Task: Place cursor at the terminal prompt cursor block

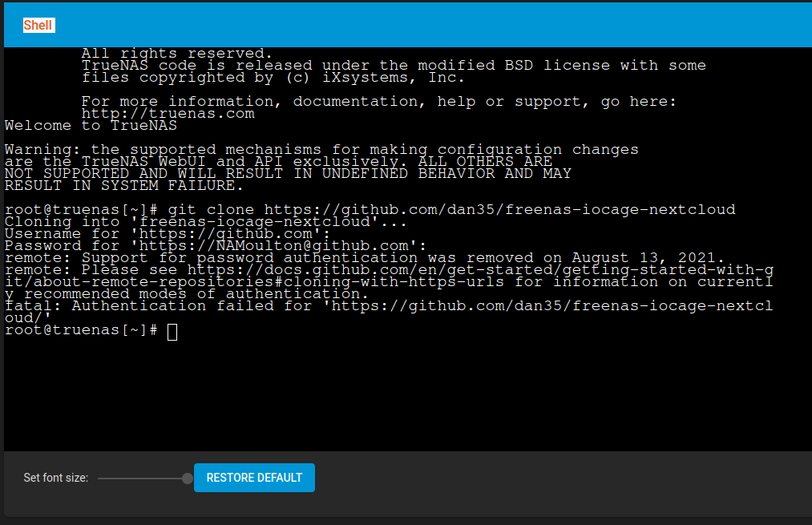Action: [x=172, y=332]
